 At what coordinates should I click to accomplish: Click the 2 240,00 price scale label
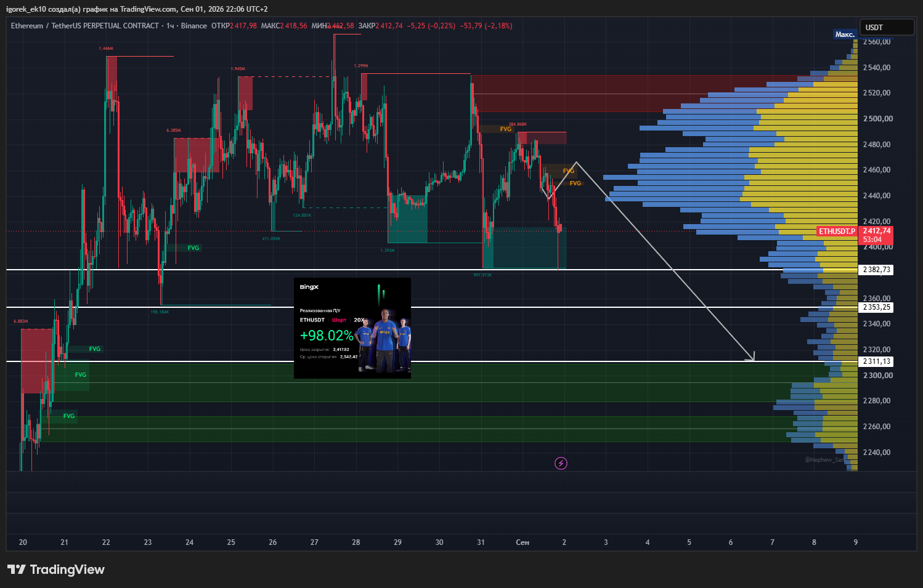tap(877, 453)
